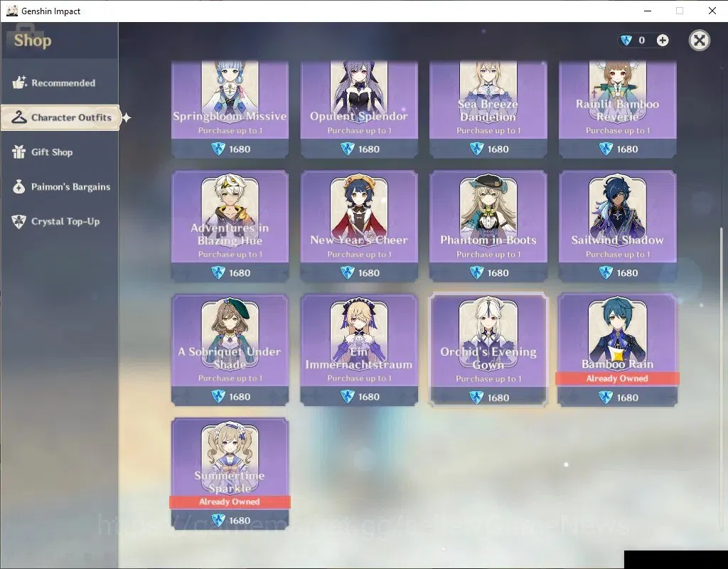
Task: Minimize the Genshin Impact window
Action: tap(648, 11)
